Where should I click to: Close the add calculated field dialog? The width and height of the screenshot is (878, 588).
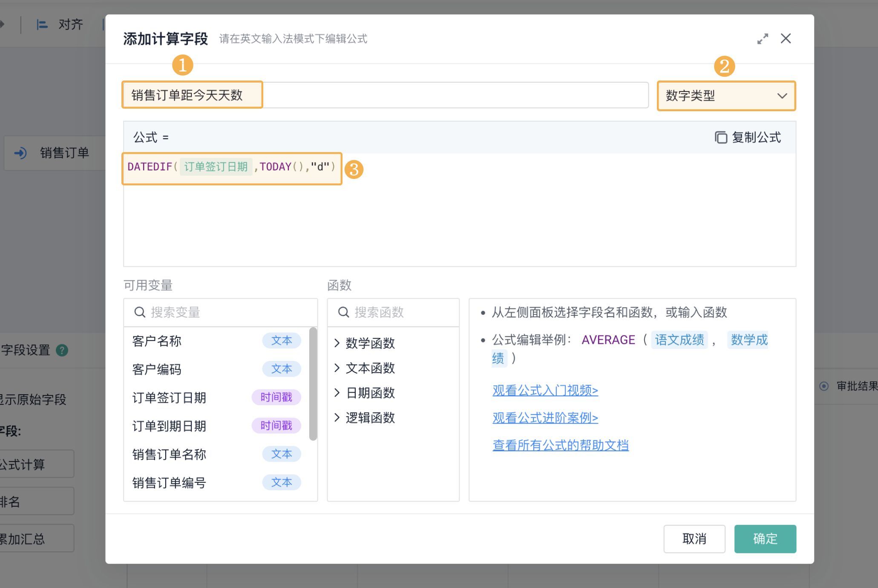786,39
